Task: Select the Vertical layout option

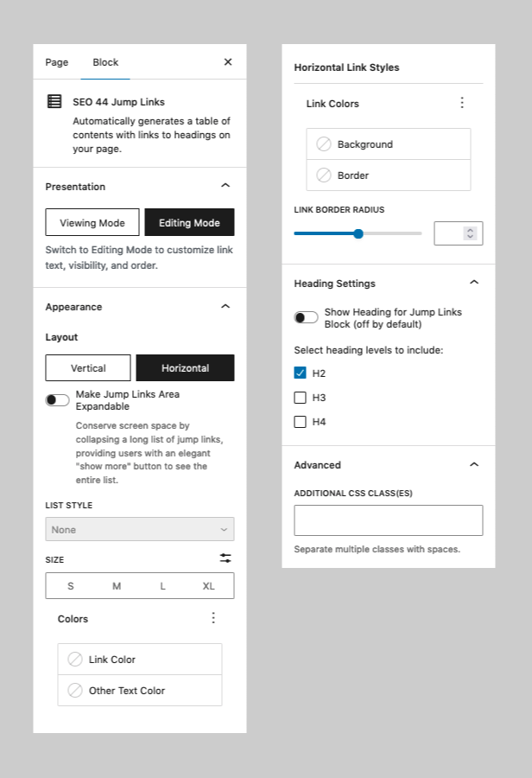Action: [88, 367]
